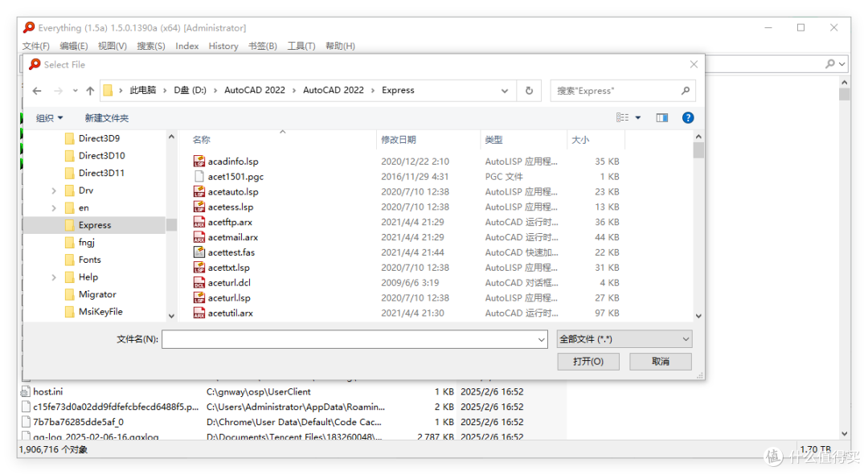
Task: Open the History menu in Everything
Action: coord(223,46)
